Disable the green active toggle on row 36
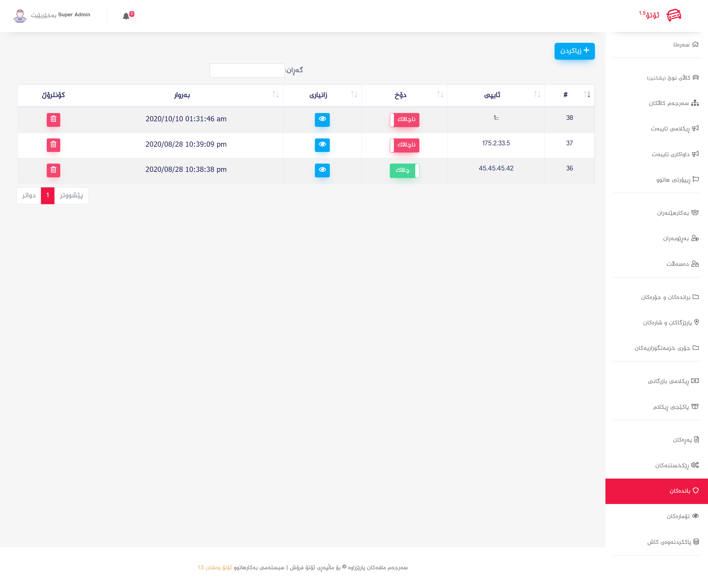Viewport: 708px width, 588px height. point(404,170)
